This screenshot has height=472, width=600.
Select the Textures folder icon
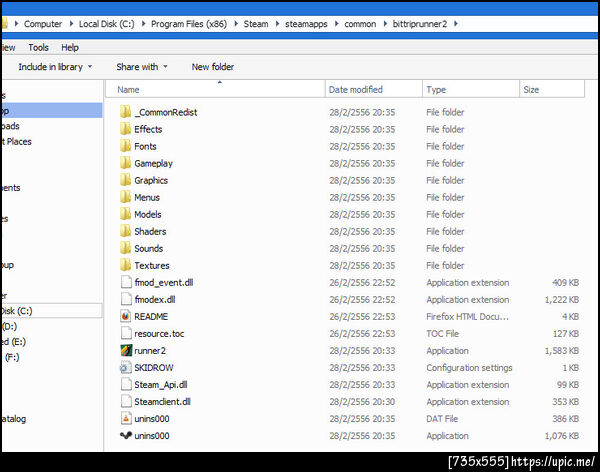125,265
